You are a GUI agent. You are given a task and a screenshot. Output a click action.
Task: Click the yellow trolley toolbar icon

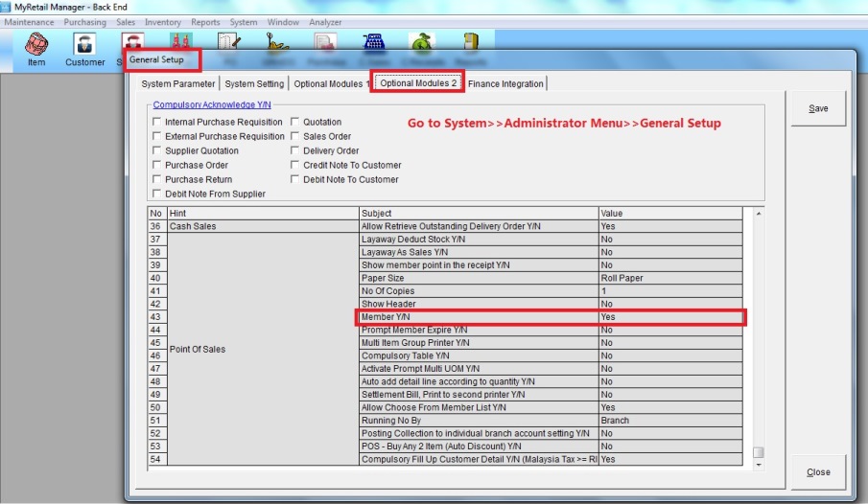click(x=276, y=41)
